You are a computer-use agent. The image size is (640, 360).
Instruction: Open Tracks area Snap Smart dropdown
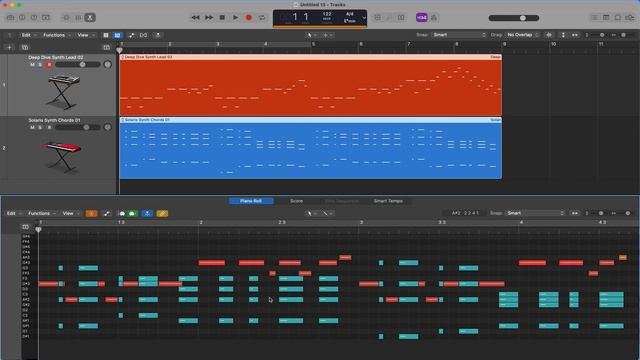[x=459, y=35]
